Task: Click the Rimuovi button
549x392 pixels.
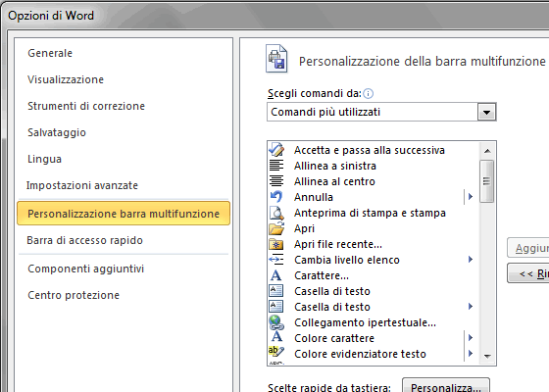Action: click(x=528, y=273)
